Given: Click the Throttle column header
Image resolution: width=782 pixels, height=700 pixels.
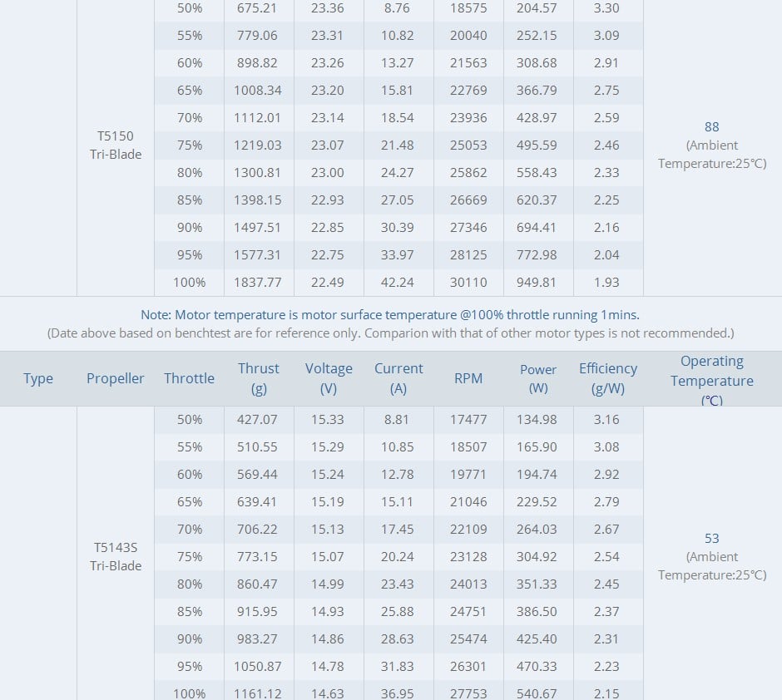Looking at the screenshot, I should click(189, 378).
